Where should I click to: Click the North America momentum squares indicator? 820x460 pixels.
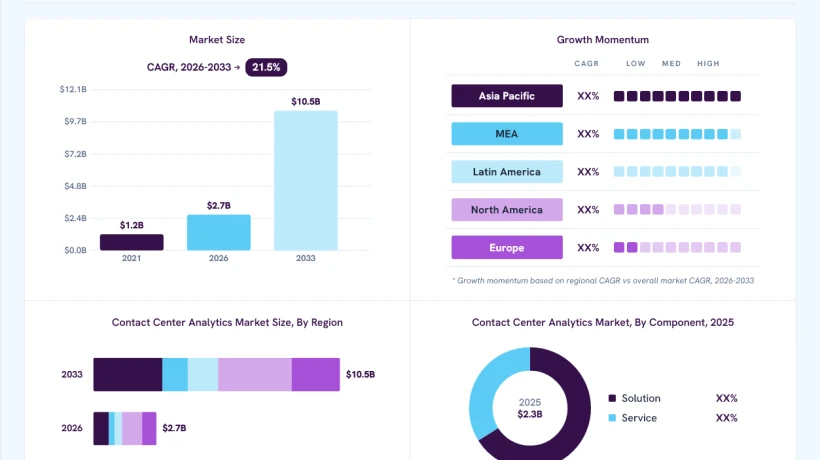[677, 210]
